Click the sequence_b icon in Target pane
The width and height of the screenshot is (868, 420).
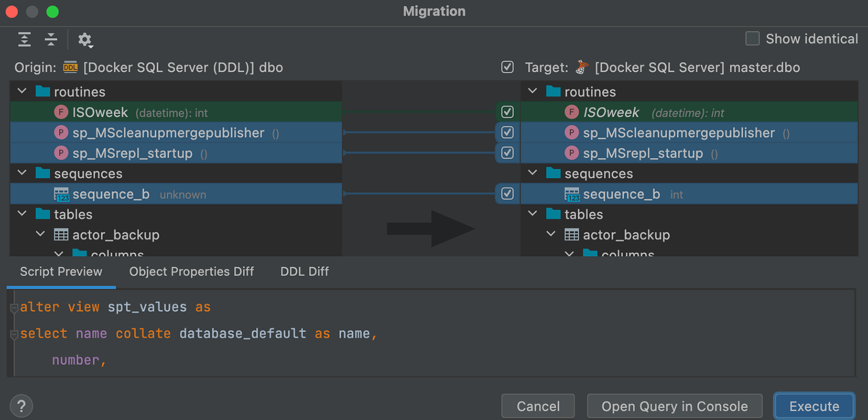[x=572, y=194]
